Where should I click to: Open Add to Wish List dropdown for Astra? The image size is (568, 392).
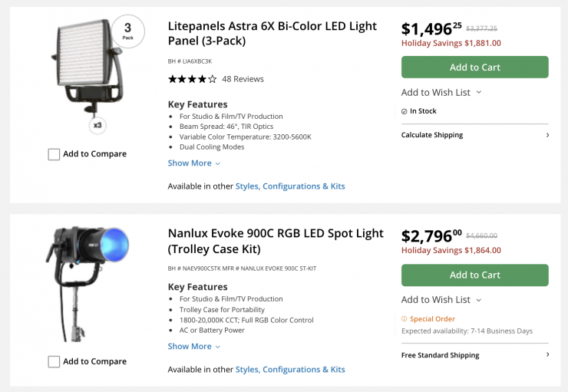click(x=441, y=93)
